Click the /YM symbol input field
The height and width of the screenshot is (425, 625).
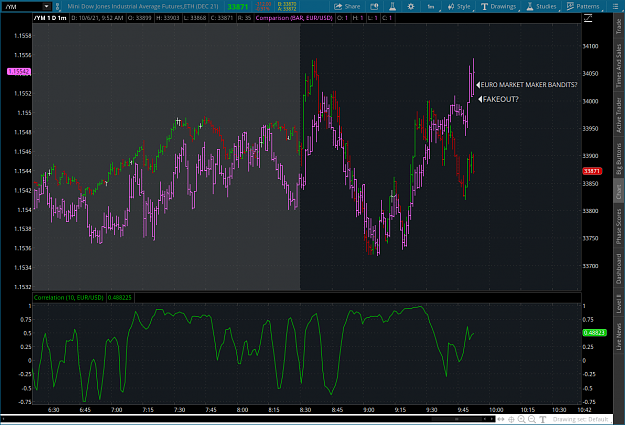22,6
